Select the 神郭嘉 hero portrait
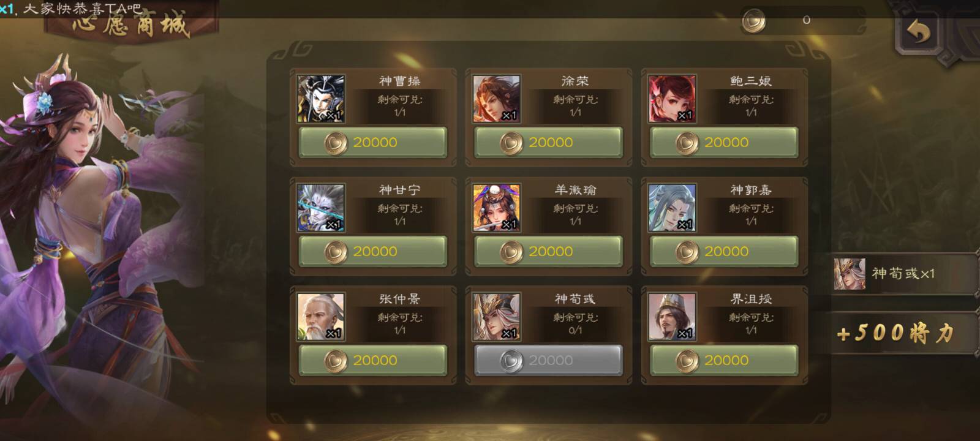 [x=673, y=208]
